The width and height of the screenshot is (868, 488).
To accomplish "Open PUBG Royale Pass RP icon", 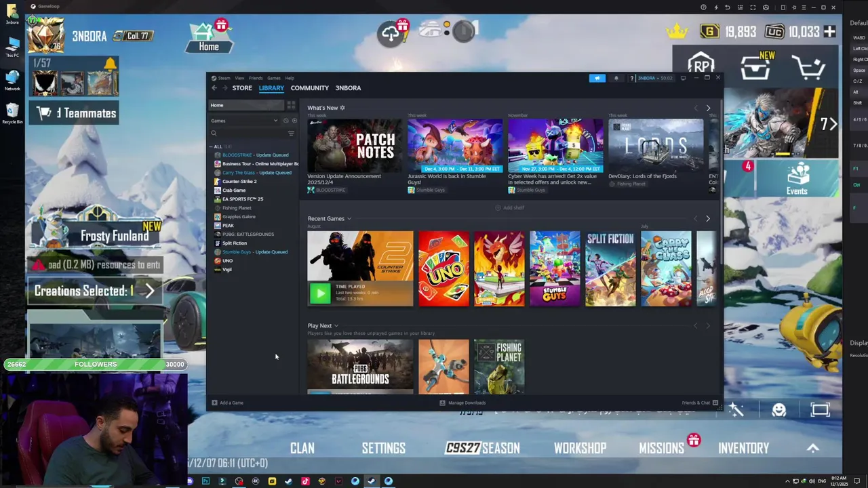I will (x=701, y=66).
